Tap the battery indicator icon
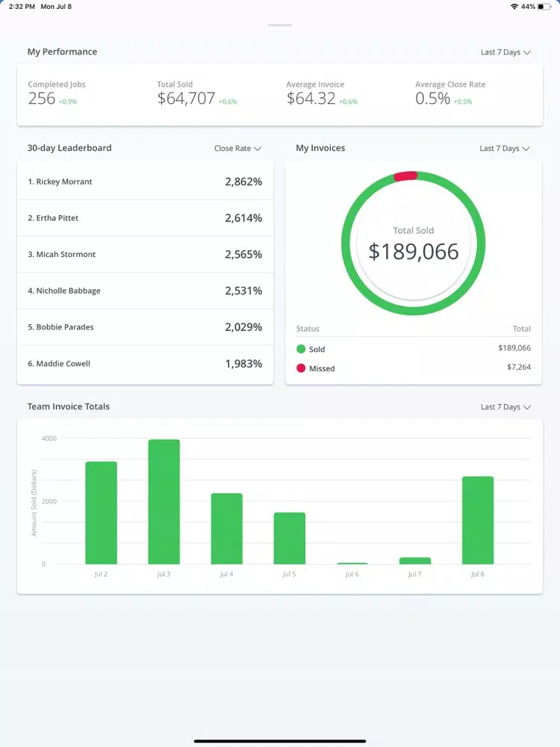This screenshot has height=747, width=560. click(x=545, y=7)
